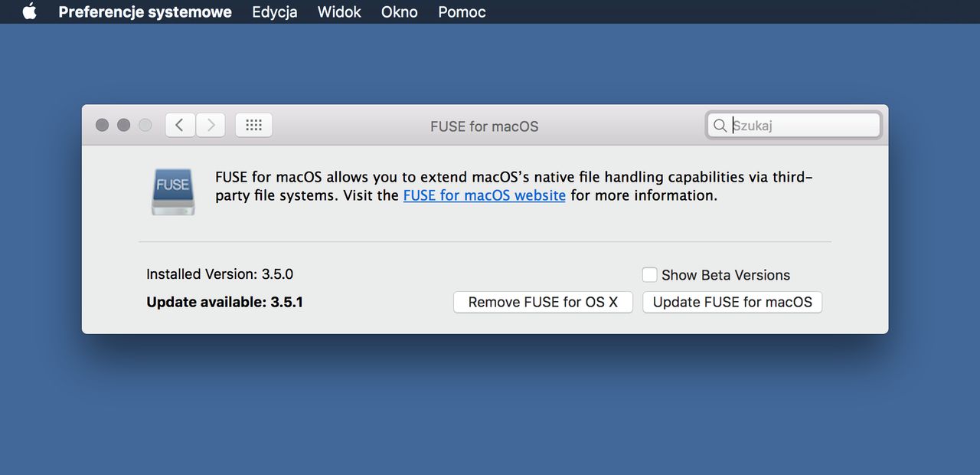
Task: Click the FUSE for macOS window title
Action: (x=484, y=126)
